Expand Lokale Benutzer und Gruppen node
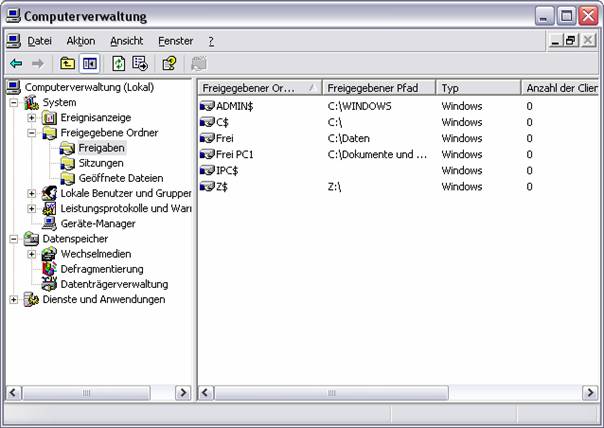The image size is (604, 428). tap(32, 193)
